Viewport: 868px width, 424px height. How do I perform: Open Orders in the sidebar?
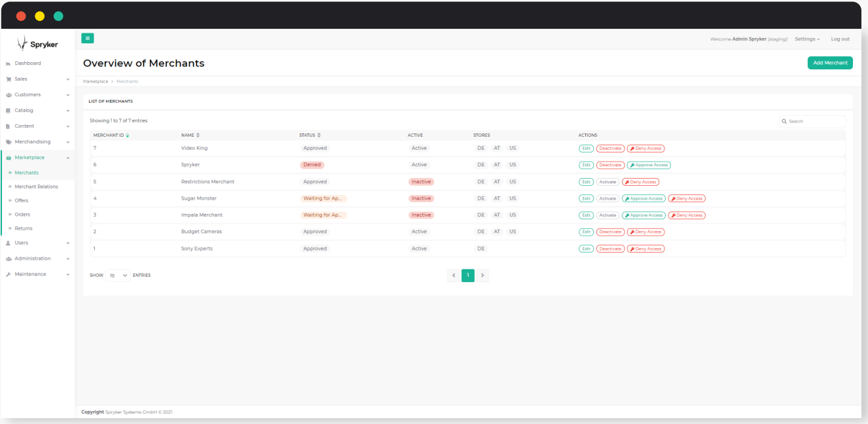coord(22,215)
